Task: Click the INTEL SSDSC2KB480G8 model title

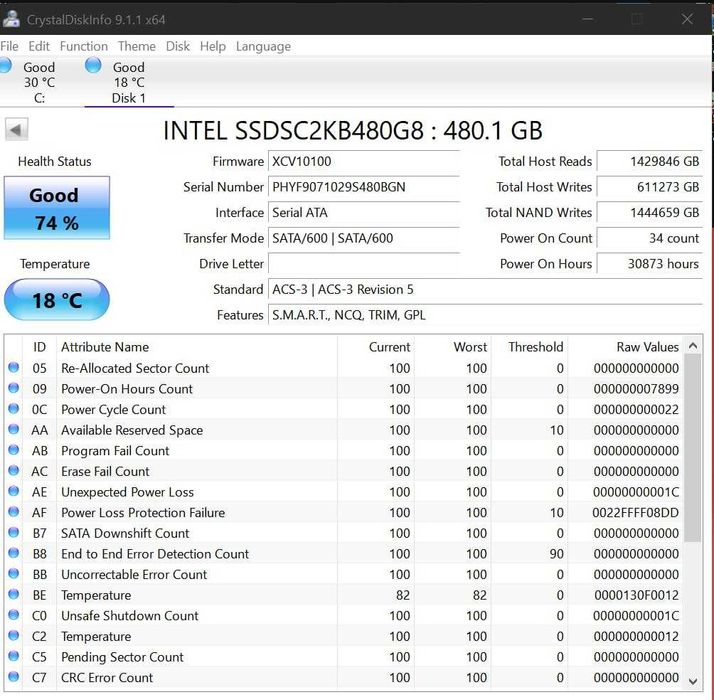Action: pyautogui.click(x=353, y=131)
